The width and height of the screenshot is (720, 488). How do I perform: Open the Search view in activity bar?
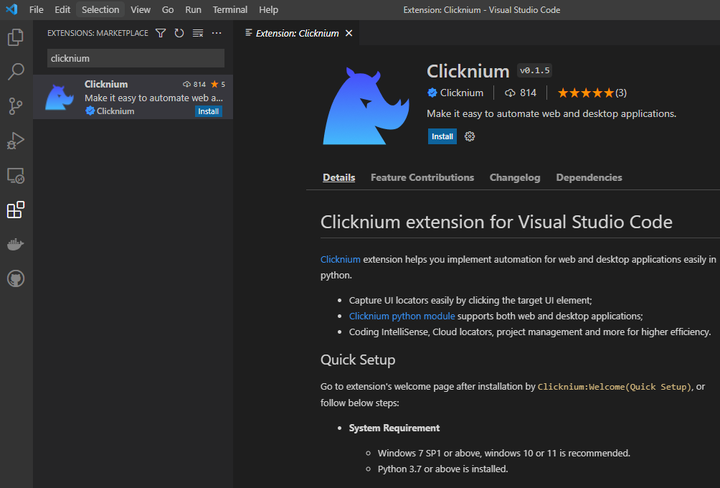(x=15, y=72)
